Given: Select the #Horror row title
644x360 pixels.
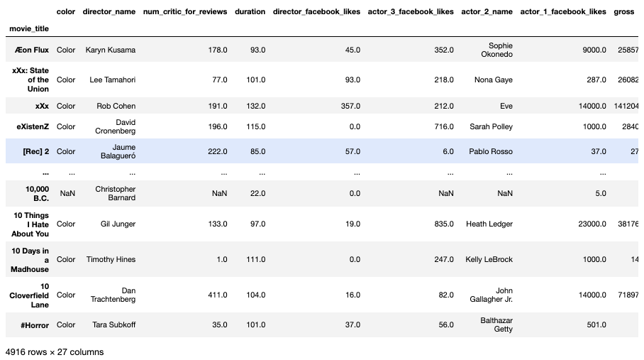Looking at the screenshot, I should (x=35, y=325).
